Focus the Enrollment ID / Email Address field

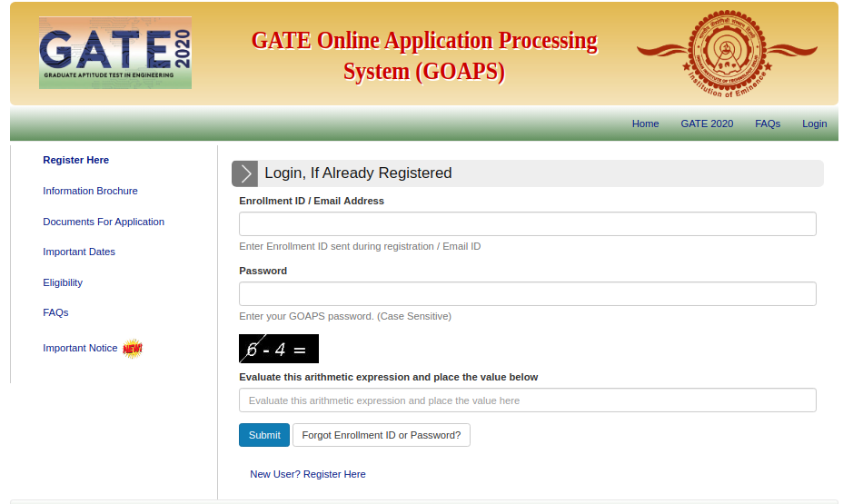click(527, 224)
